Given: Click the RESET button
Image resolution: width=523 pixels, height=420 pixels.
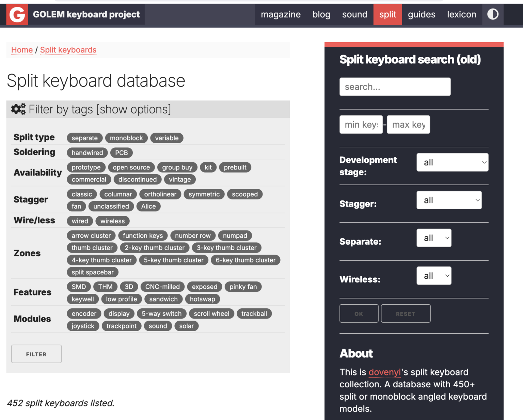Looking at the screenshot, I should (406, 314).
